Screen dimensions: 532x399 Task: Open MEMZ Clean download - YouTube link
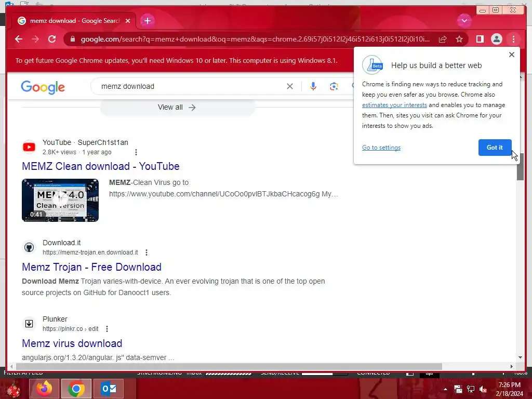pos(101,166)
